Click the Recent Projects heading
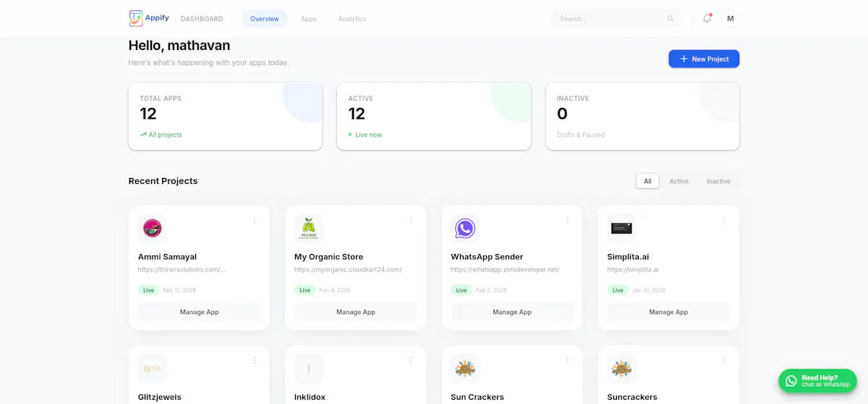 coord(163,181)
